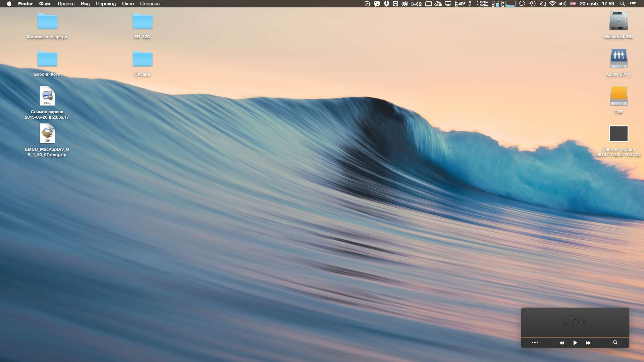Go to previous track in VOX
644x362 pixels.
click(561, 343)
